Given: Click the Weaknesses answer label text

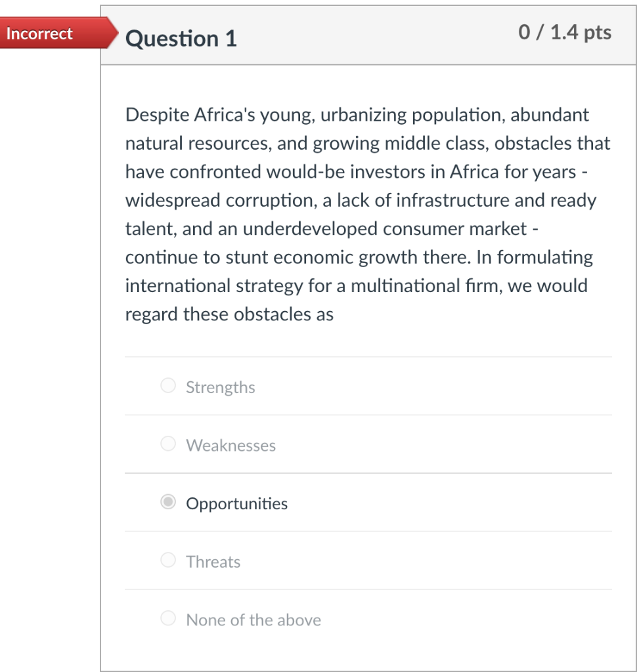Looking at the screenshot, I should pyautogui.click(x=231, y=446).
